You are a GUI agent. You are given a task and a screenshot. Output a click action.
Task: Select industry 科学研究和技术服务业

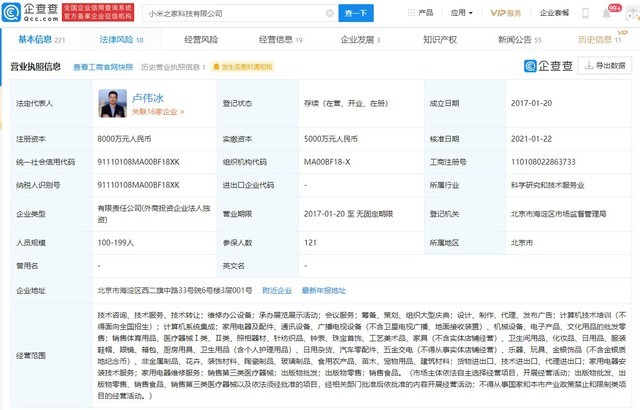(547, 185)
